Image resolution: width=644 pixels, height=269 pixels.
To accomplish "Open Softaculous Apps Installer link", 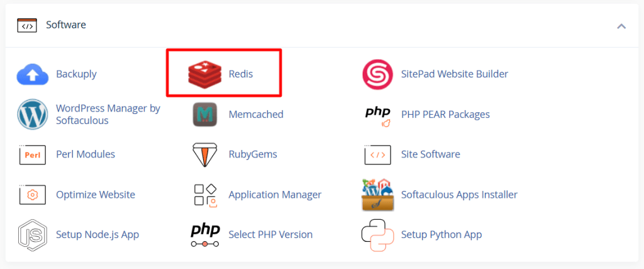I will tap(459, 195).
